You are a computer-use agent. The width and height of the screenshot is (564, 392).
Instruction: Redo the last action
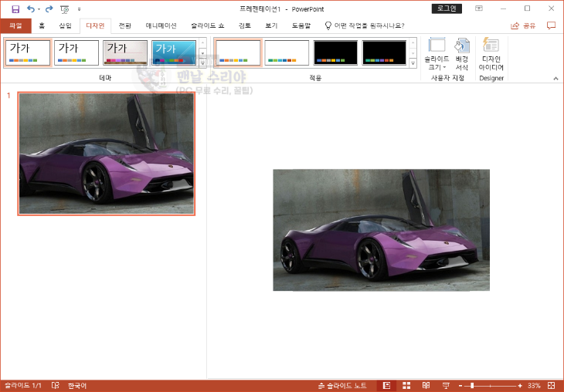coord(49,9)
